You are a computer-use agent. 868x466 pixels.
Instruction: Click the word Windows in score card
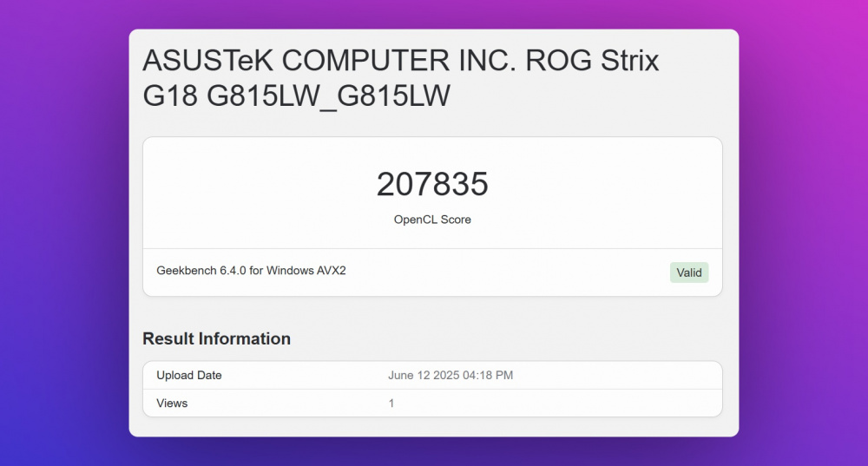(290, 271)
